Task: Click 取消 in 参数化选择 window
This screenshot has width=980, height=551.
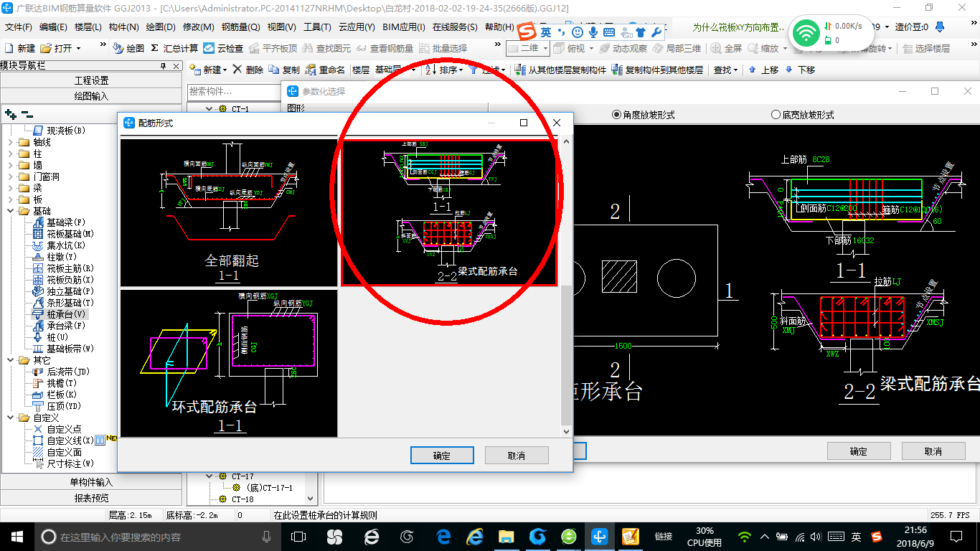Action: coord(933,451)
